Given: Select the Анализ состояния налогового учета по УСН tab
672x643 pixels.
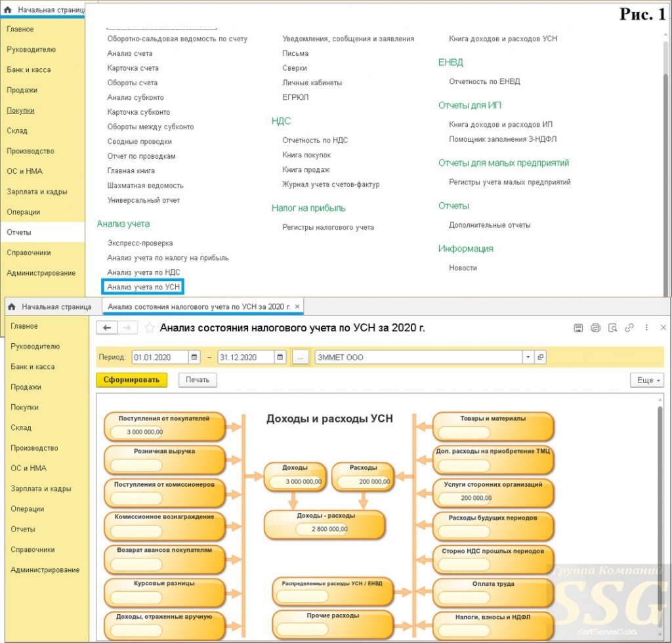Looking at the screenshot, I should tap(198, 306).
